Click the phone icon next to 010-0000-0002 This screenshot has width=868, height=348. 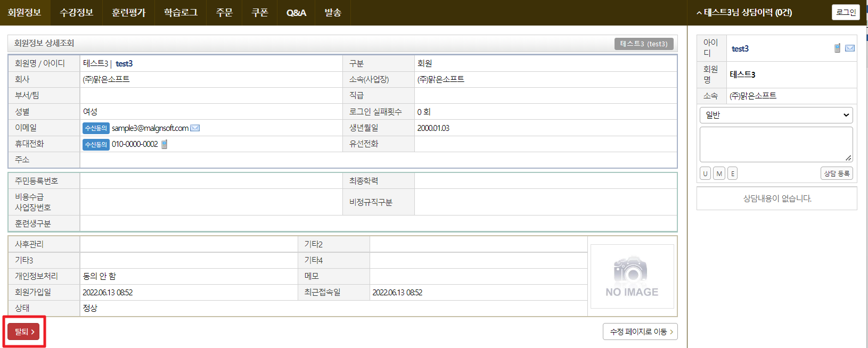tap(165, 144)
